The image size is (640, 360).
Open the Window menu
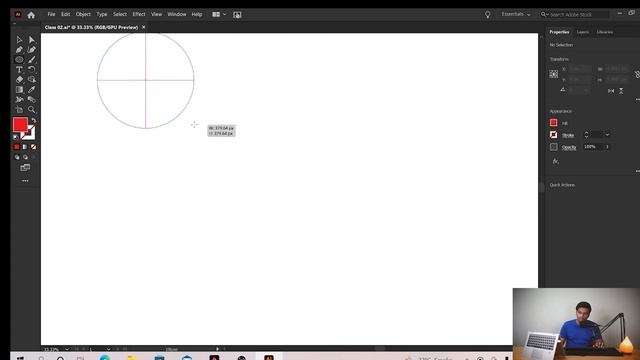[x=177, y=14]
